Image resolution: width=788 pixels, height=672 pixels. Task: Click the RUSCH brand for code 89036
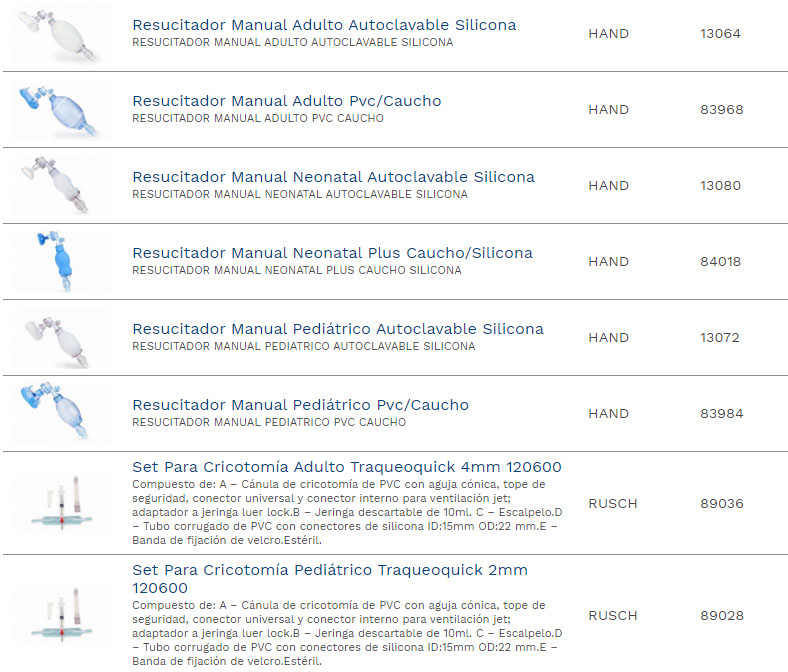coord(612,504)
